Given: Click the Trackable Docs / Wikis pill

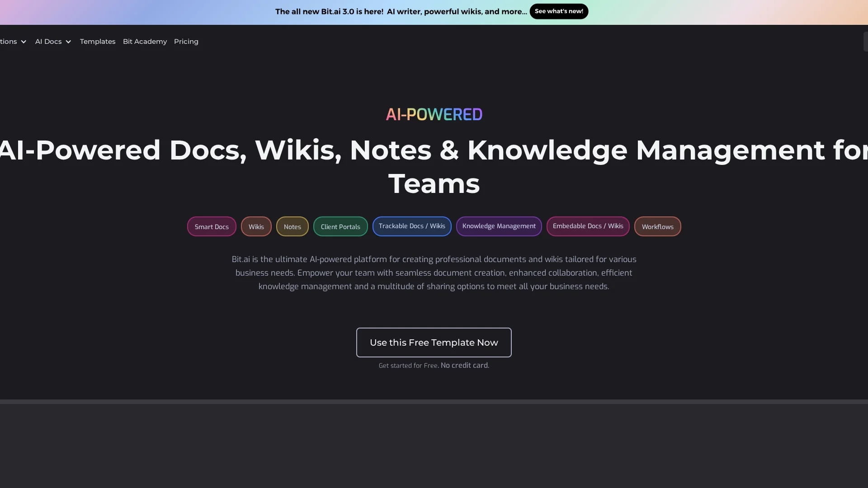Looking at the screenshot, I should (x=412, y=226).
